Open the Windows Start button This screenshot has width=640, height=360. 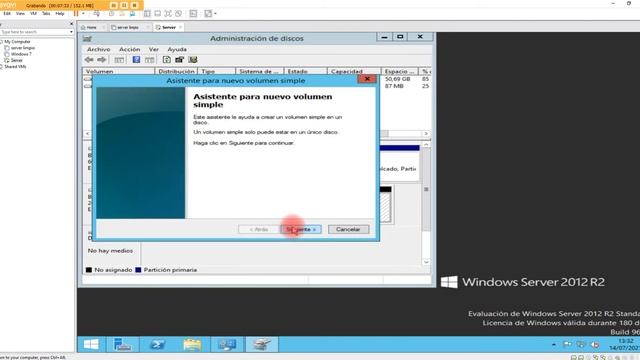91,344
